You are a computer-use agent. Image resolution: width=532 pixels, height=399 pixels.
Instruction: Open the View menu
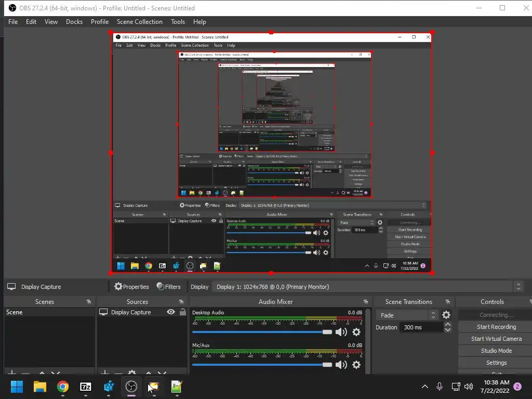point(51,22)
